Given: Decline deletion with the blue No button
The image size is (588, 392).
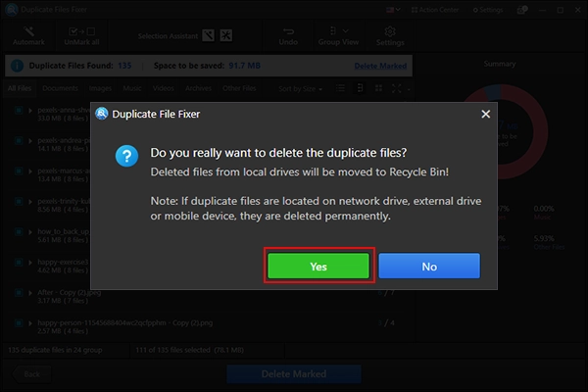Looking at the screenshot, I should point(429,266).
